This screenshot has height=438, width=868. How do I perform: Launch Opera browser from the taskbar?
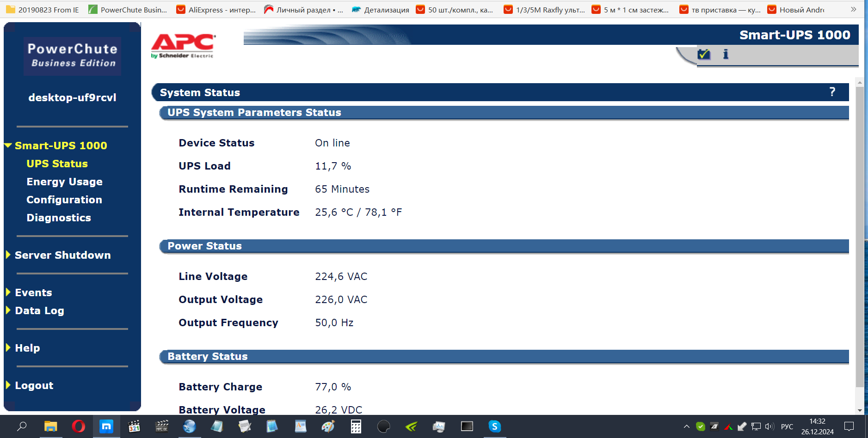click(x=78, y=426)
